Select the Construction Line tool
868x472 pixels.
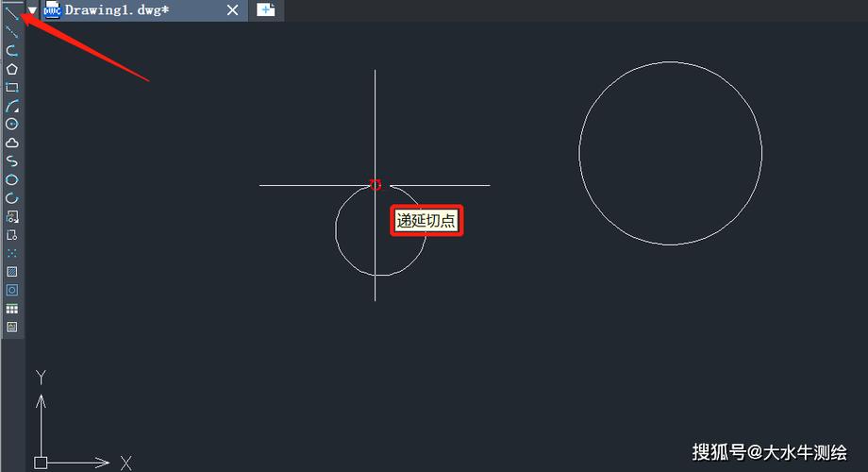pyautogui.click(x=11, y=32)
